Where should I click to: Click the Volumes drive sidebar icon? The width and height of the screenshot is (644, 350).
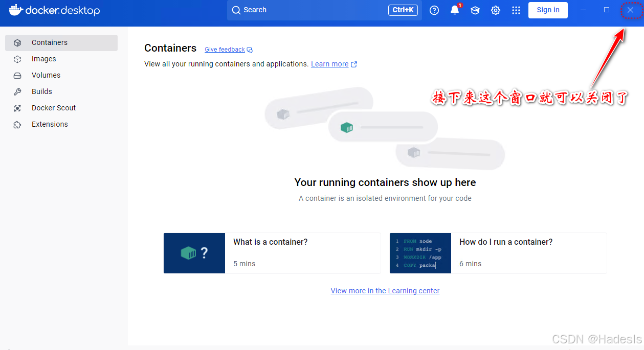(x=17, y=76)
